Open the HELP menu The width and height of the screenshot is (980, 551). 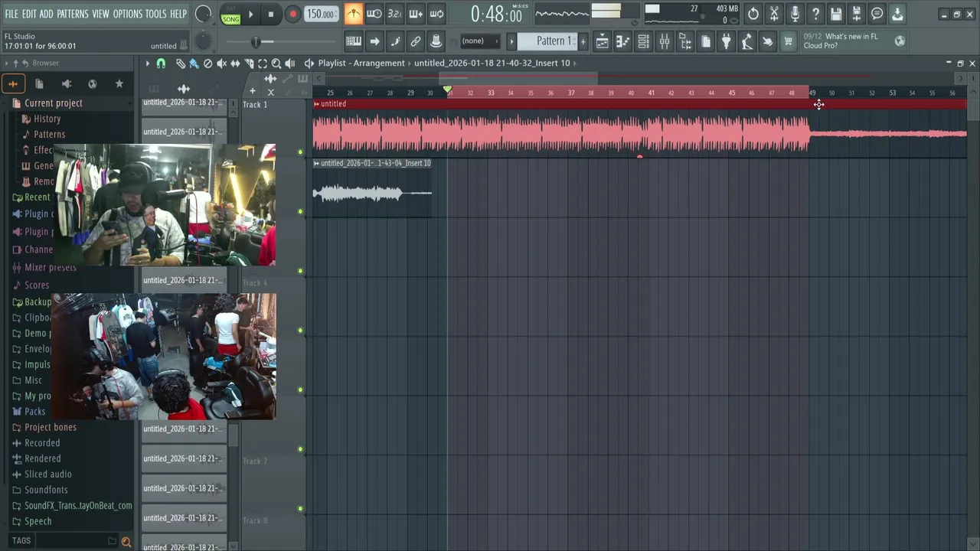(x=178, y=14)
